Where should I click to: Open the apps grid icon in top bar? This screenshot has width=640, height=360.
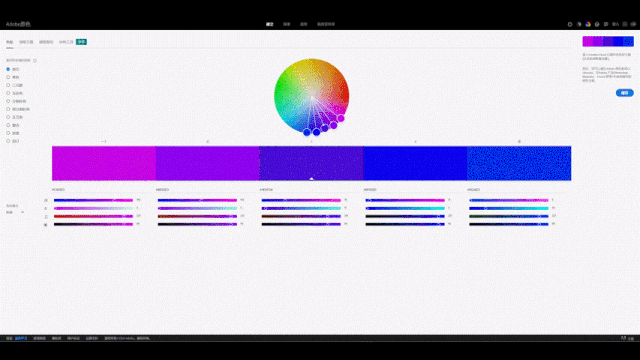[624, 24]
